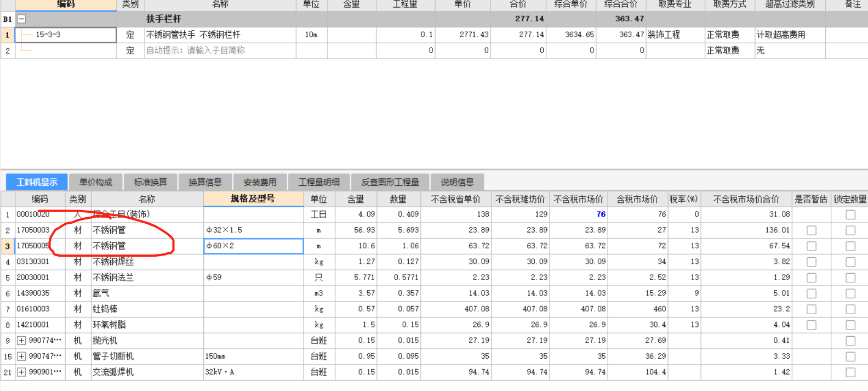Select the 不锈钢管扶手 不锈钢栏杆 name cell
This screenshot has width=868, height=391.
220,35
